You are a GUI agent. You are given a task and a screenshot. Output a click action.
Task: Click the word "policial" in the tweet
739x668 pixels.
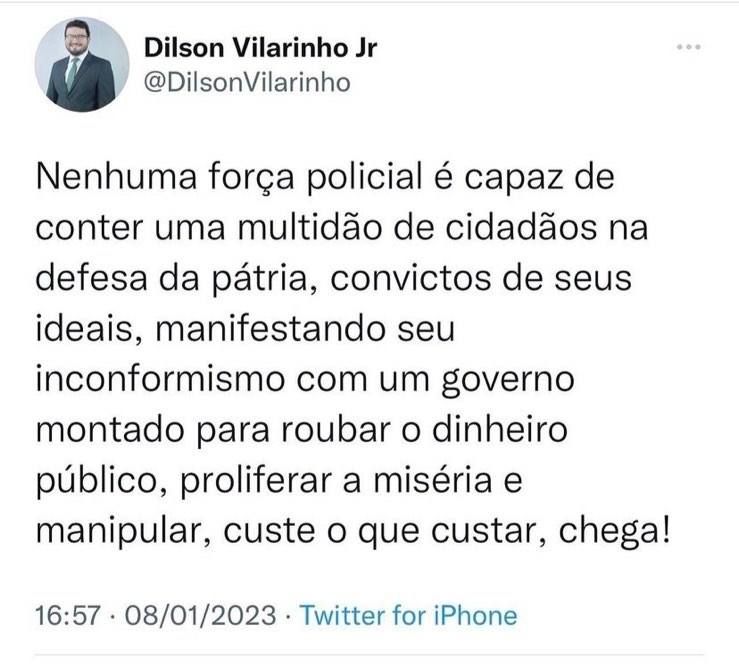363,182
